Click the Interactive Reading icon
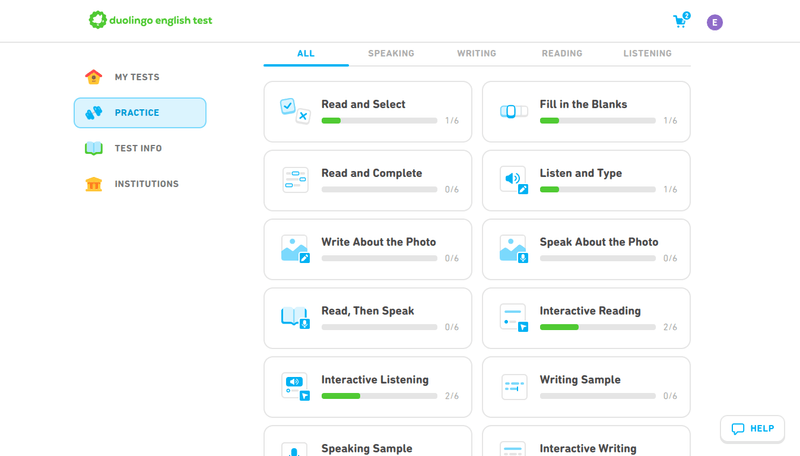The height and width of the screenshot is (456, 800). (514, 318)
